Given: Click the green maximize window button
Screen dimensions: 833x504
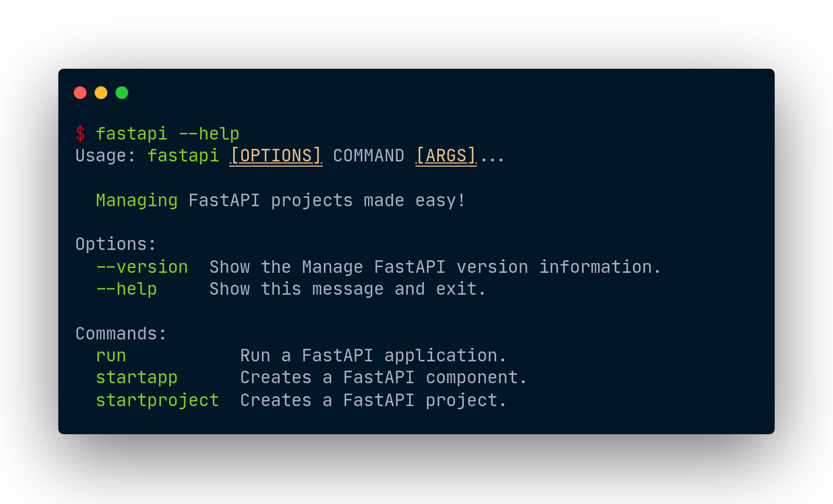Looking at the screenshot, I should [x=122, y=93].
